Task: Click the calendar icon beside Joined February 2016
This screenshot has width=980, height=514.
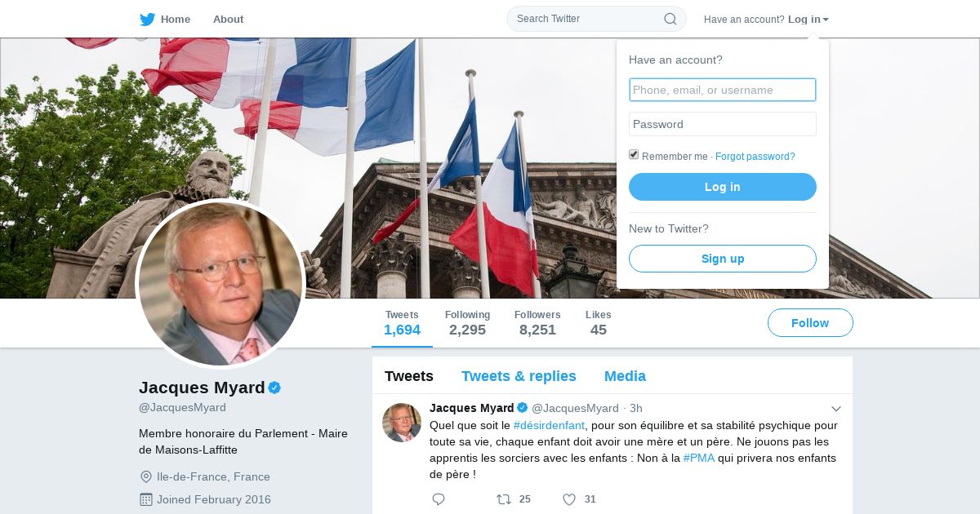Action: 146,499
